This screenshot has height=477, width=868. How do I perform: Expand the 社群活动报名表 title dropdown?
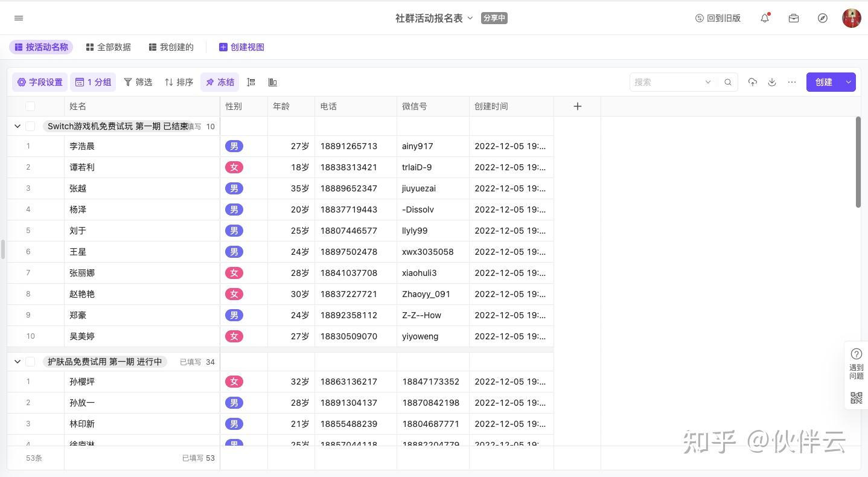[x=470, y=18]
